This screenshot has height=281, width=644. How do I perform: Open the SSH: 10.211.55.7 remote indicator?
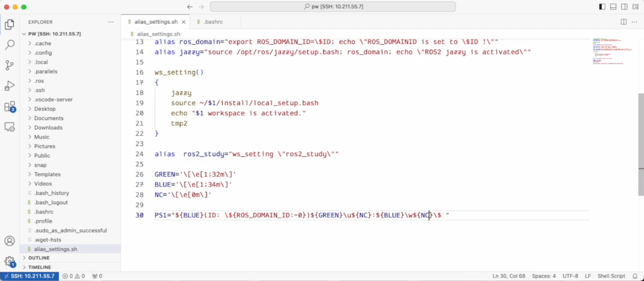[29, 276]
